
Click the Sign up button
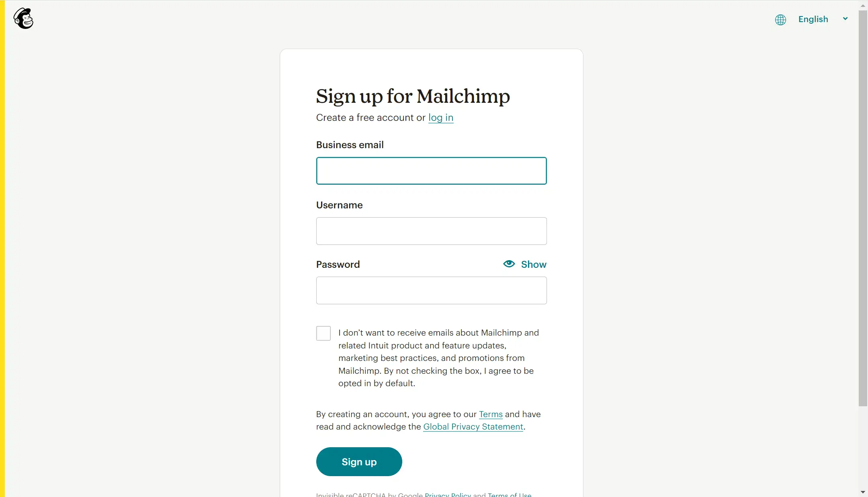tap(359, 462)
